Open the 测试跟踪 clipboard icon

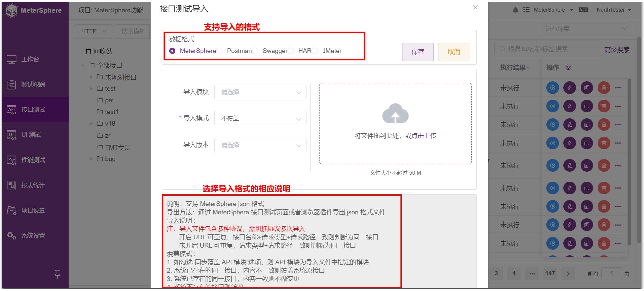[x=12, y=85]
